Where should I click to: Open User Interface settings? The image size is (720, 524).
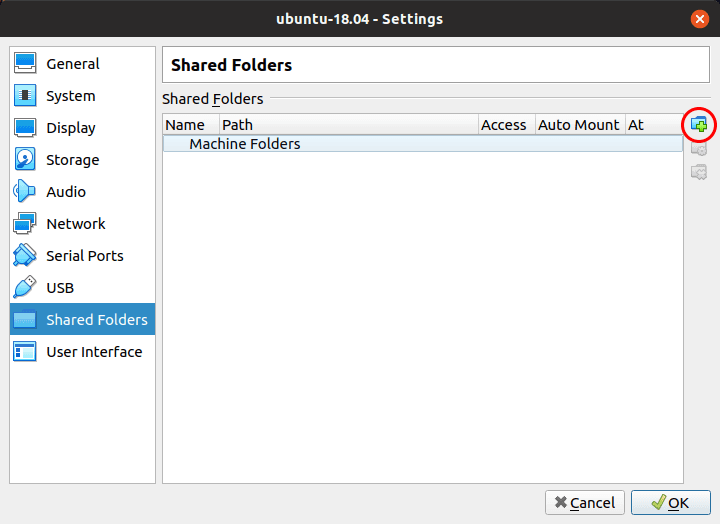click(82, 352)
